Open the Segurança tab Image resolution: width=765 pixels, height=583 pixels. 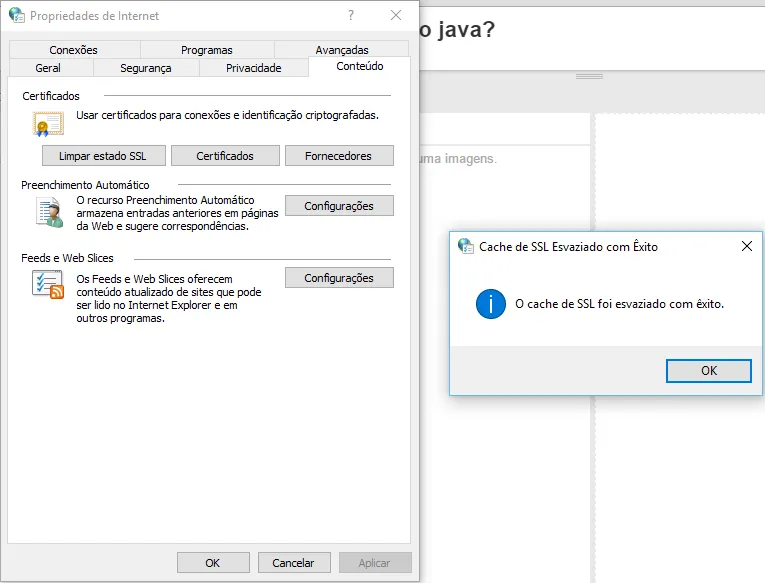146,68
